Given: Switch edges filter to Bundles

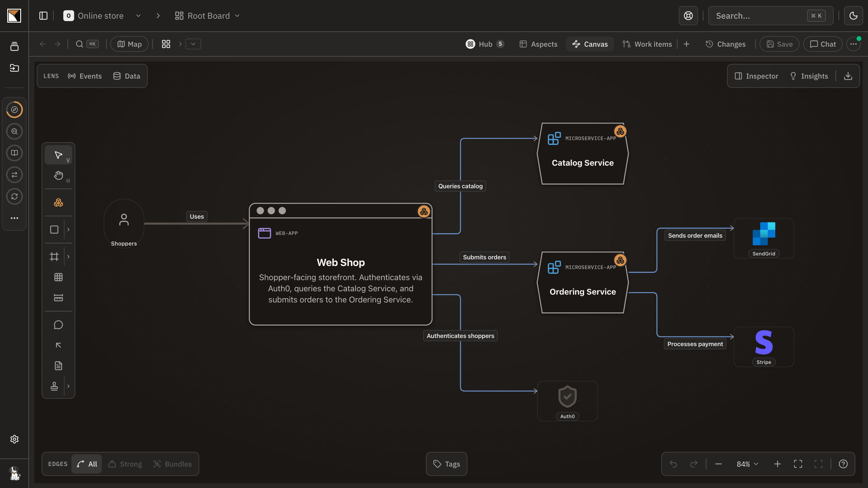Looking at the screenshot, I should [x=172, y=464].
